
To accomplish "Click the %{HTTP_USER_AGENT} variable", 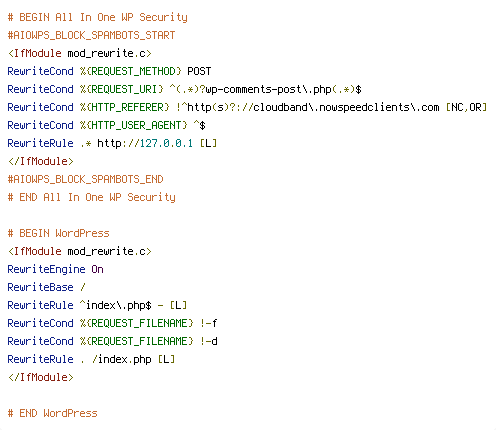I will coord(133,125).
